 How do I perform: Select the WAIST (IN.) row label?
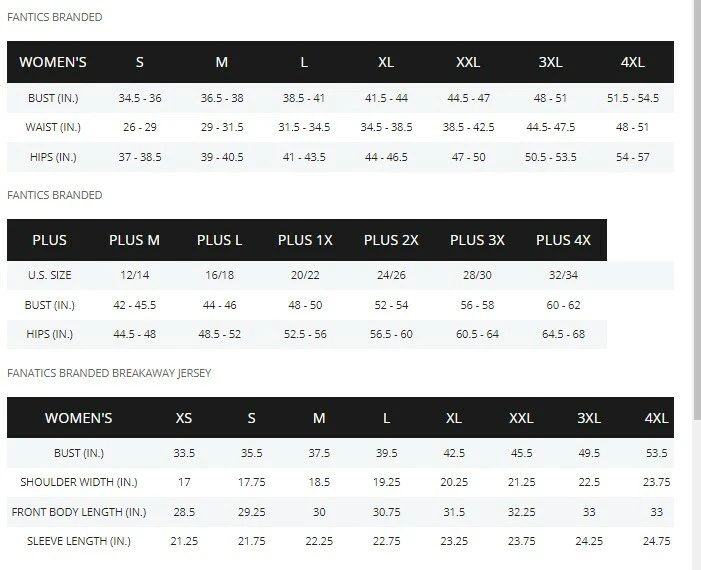tap(56, 128)
